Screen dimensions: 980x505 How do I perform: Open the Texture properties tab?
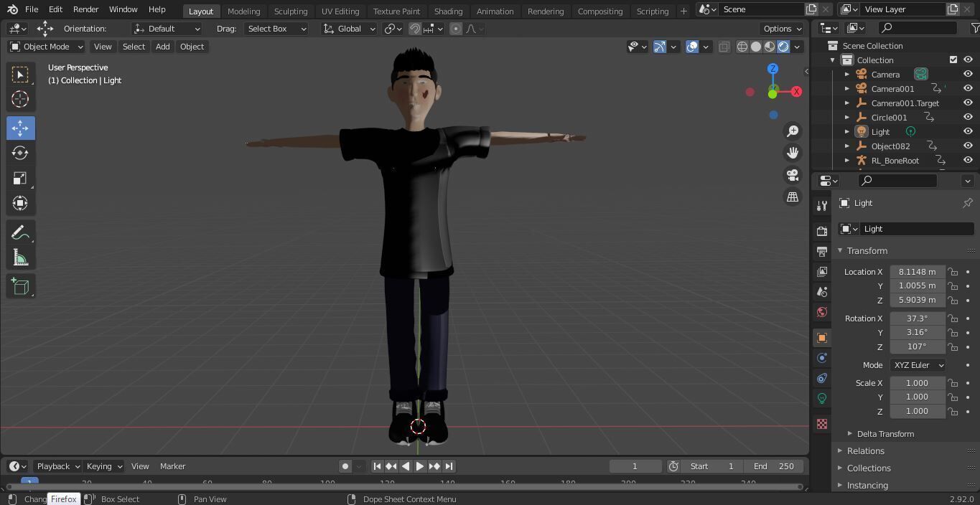coord(822,423)
